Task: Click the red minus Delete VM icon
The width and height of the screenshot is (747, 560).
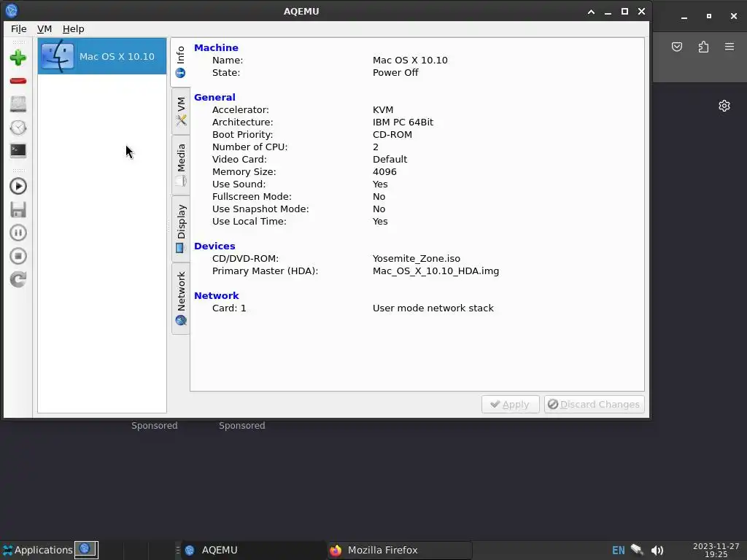Action: pos(18,81)
